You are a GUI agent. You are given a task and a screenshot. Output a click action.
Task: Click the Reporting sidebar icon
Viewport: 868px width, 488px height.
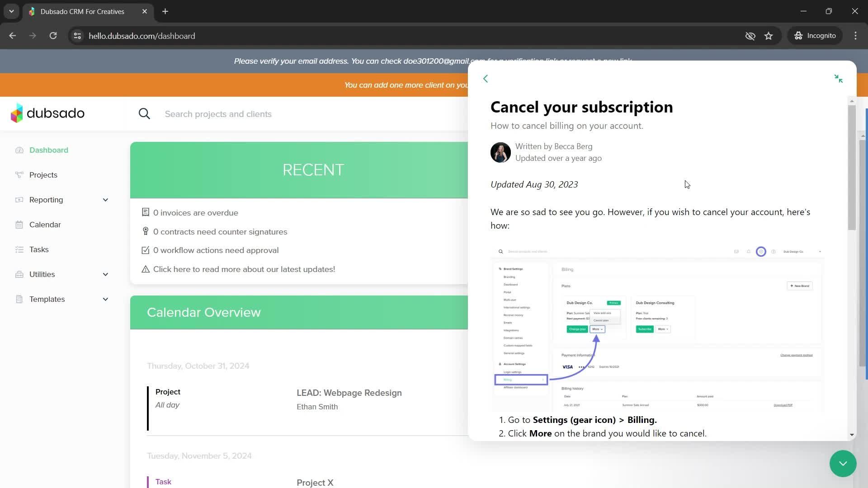tap(19, 200)
